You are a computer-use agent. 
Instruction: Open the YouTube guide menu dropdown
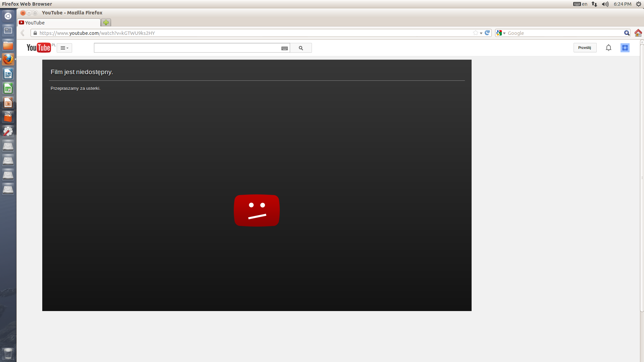(64, 48)
